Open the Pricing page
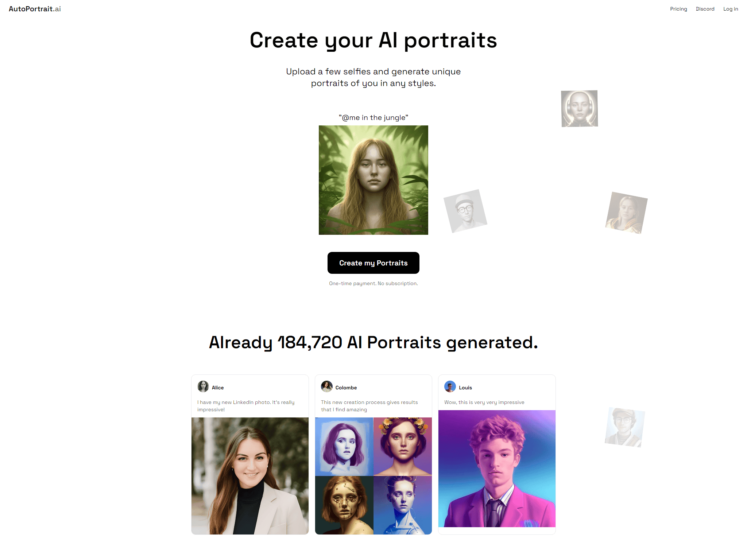Viewport: 747px width, 560px height. 678,9
